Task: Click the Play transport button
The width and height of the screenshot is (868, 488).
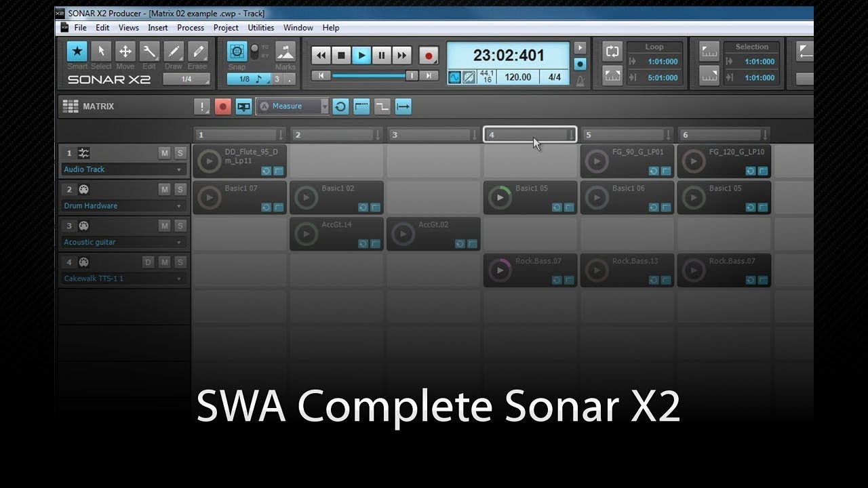Action: tap(362, 56)
